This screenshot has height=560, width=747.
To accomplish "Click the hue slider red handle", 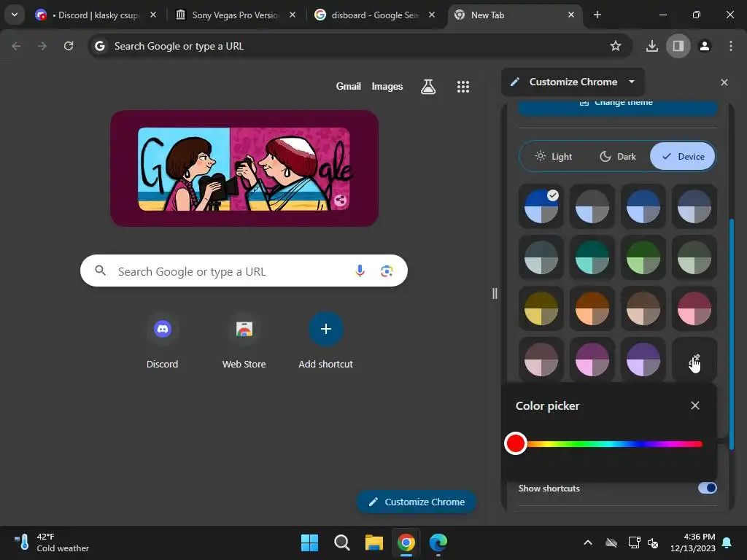I will 516,443.
